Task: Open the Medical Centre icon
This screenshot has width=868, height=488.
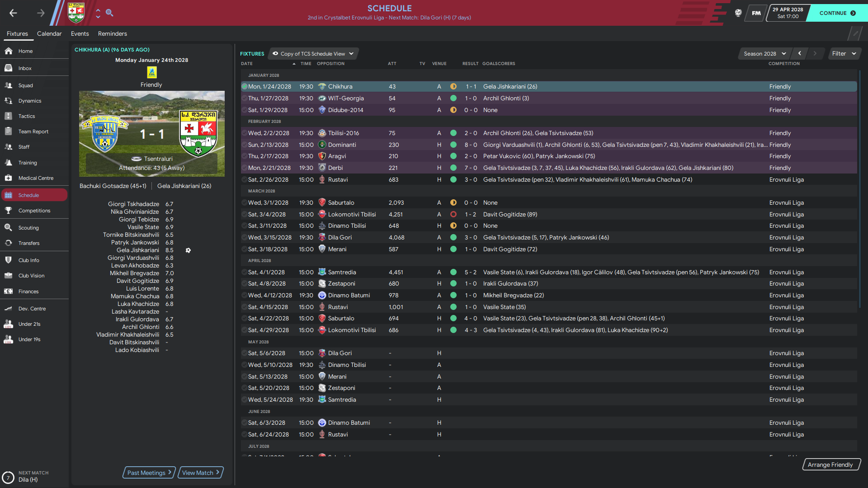Action: [x=8, y=178]
